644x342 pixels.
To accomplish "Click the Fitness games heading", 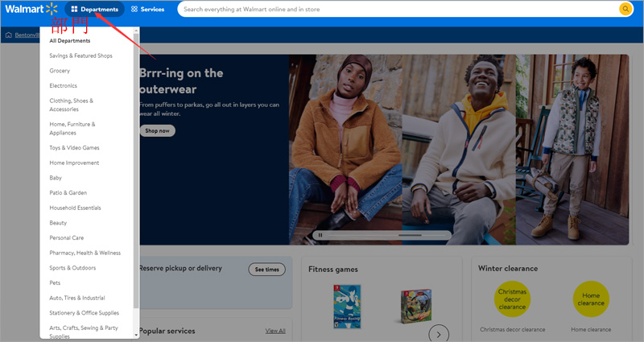I will [333, 270].
